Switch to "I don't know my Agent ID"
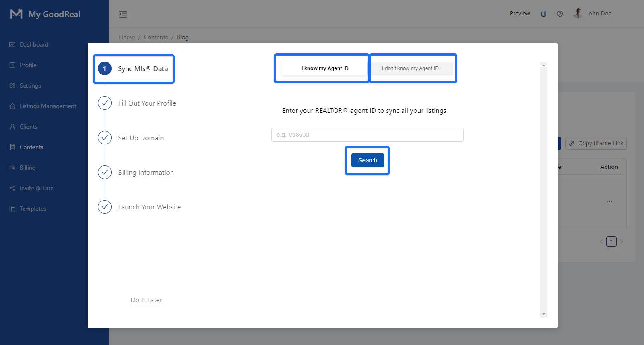The width and height of the screenshot is (644, 345). [410, 68]
